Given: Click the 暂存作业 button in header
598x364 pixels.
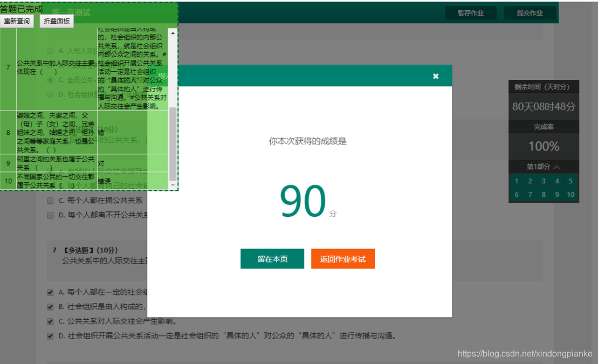Looking at the screenshot, I should pyautogui.click(x=471, y=13).
